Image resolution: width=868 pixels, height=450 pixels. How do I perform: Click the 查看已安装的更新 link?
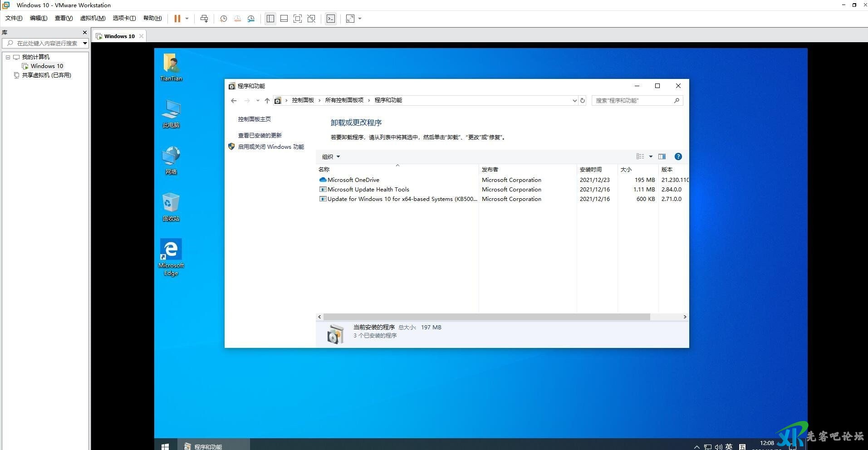click(x=260, y=136)
